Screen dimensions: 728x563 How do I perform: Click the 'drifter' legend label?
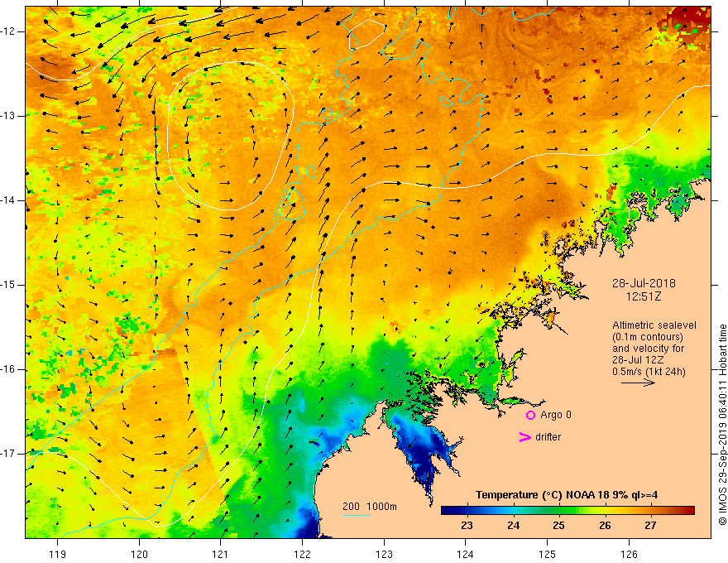pyautogui.click(x=548, y=437)
